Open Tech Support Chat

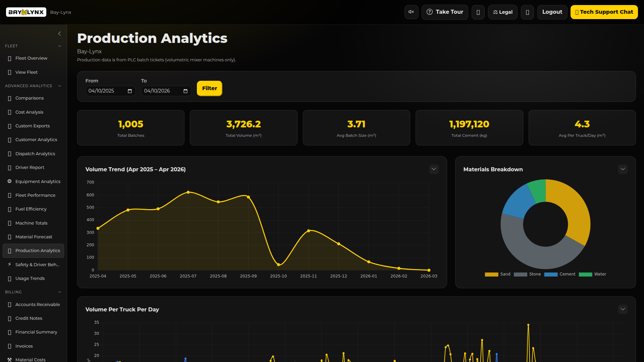coord(604,12)
